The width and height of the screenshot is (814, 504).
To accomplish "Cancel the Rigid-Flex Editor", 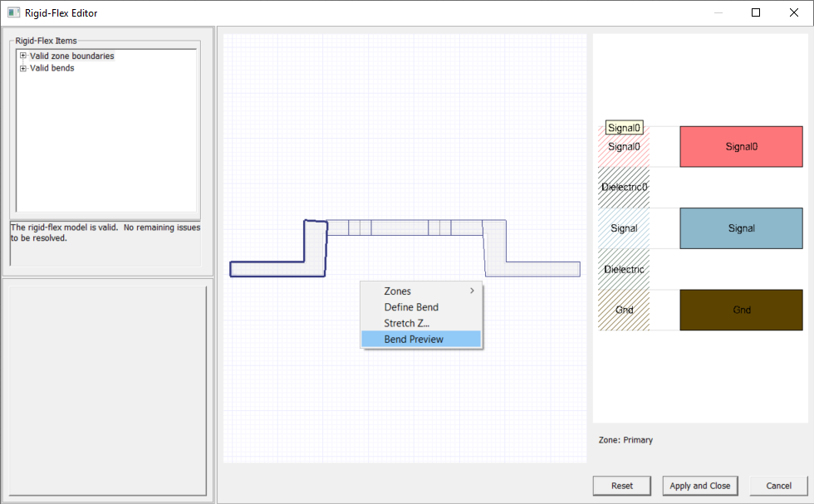I will coord(777,486).
